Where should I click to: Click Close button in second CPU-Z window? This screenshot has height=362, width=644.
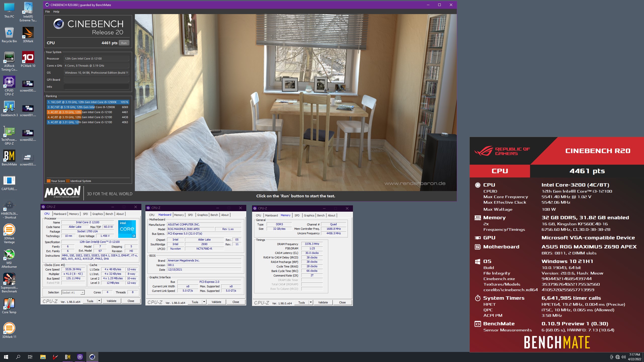pyautogui.click(x=236, y=302)
